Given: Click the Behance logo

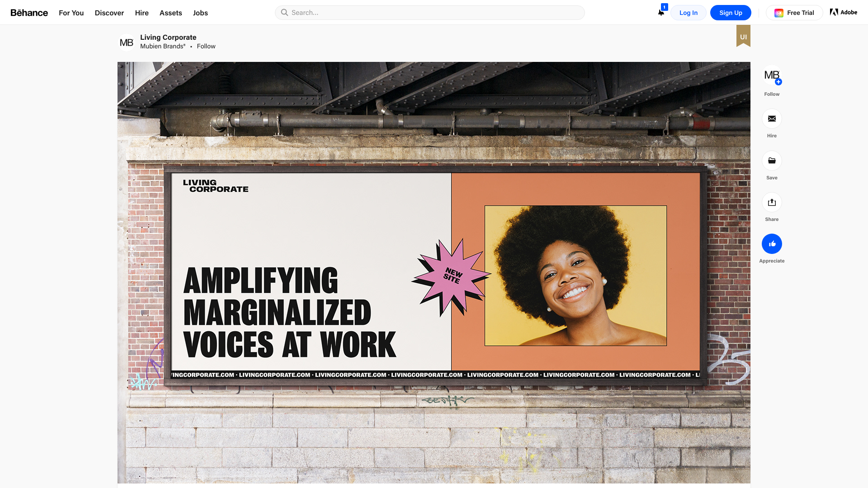Looking at the screenshot, I should [x=29, y=13].
